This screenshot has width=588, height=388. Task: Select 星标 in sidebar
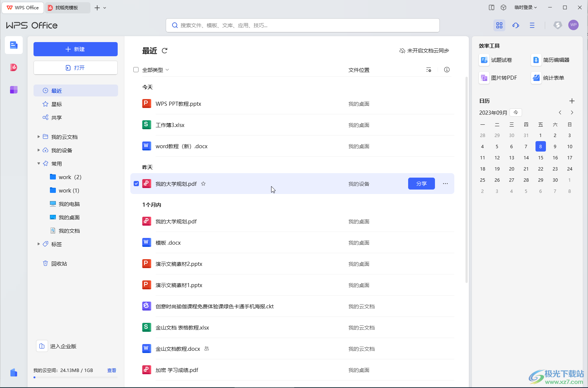click(76, 104)
